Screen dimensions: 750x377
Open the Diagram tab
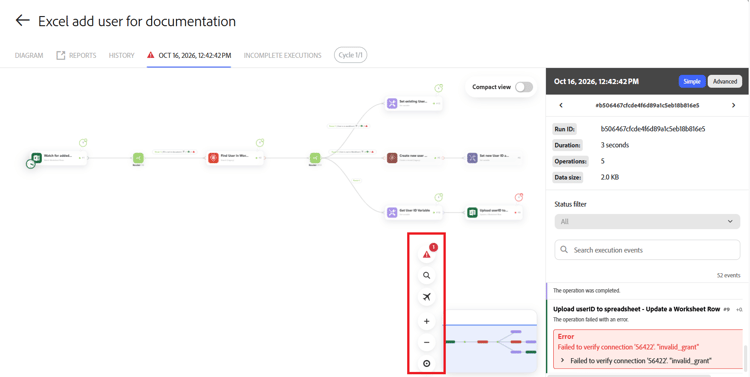(29, 55)
